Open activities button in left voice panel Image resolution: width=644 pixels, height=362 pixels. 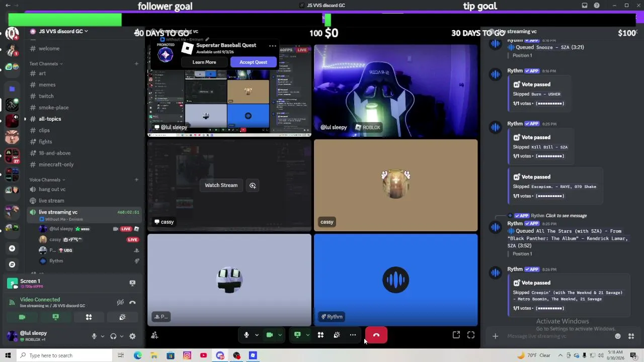[x=89, y=317]
